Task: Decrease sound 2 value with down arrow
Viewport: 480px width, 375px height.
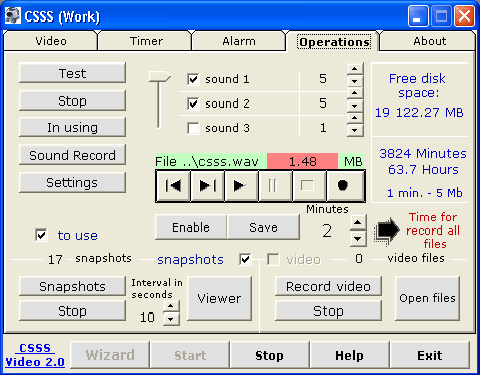Action: pyautogui.click(x=355, y=105)
